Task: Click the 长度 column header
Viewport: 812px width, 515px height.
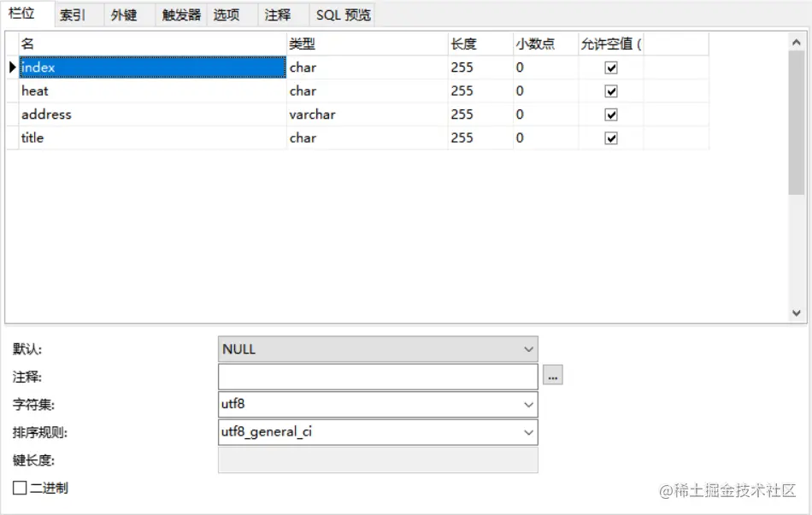Action: 480,44
